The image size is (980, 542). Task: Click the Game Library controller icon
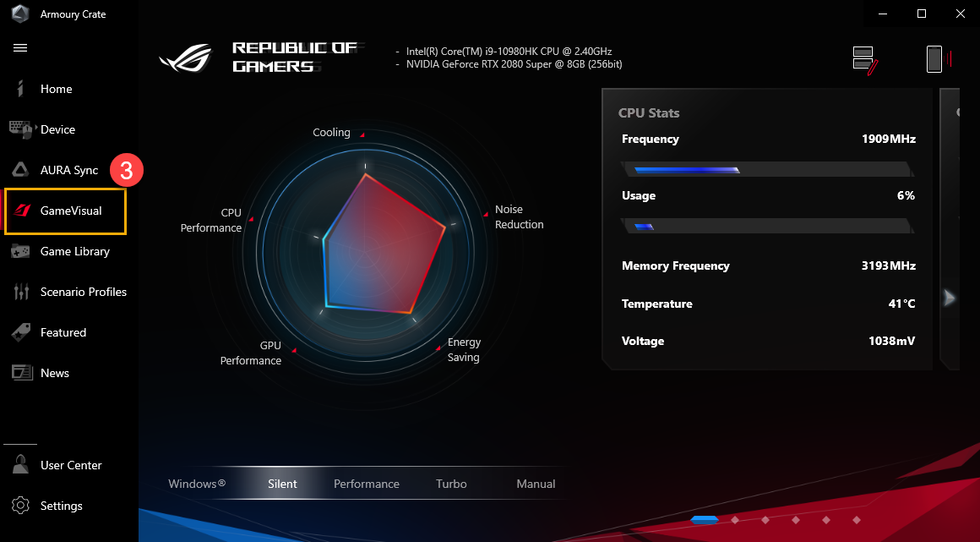click(x=20, y=251)
